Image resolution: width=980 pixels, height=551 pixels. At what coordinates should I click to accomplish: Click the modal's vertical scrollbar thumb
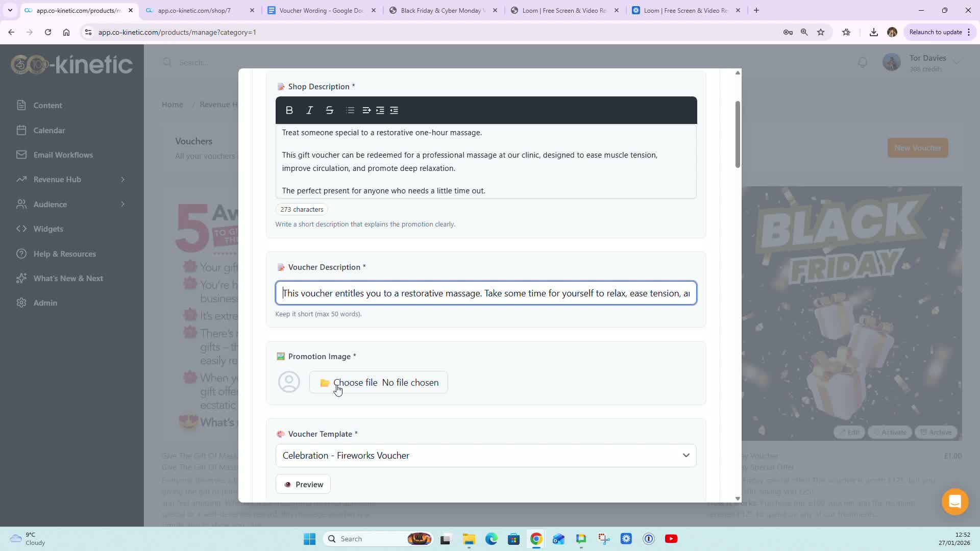pyautogui.click(x=738, y=134)
